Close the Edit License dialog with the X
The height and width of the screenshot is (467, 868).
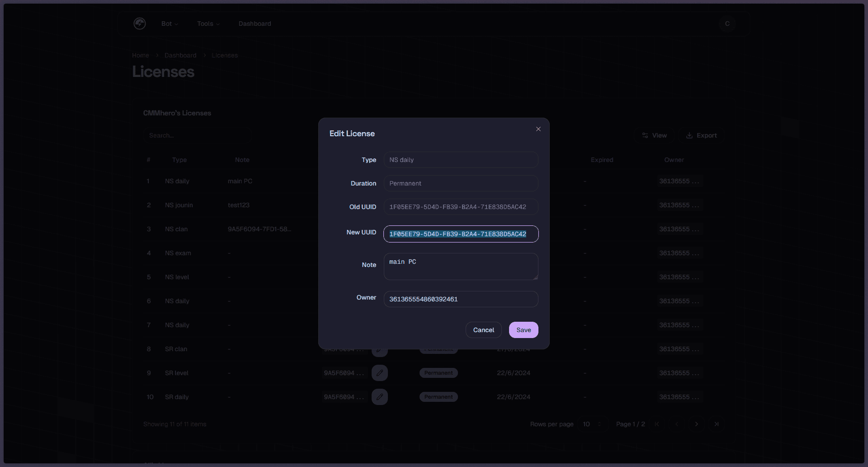coord(538,129)
